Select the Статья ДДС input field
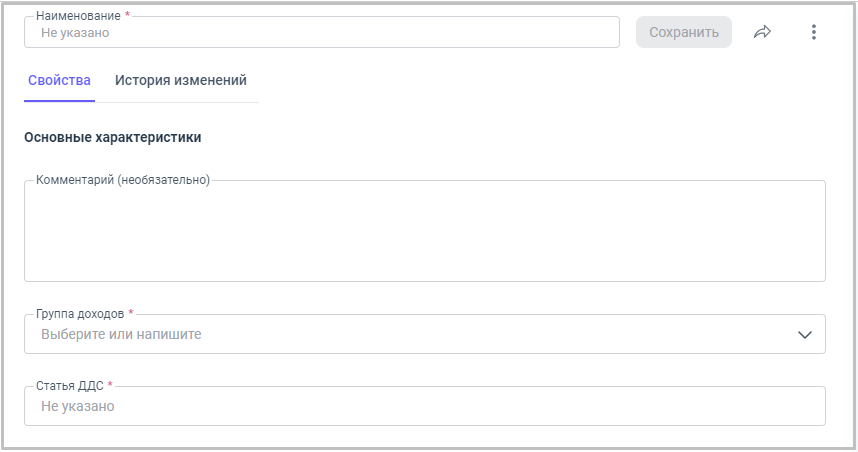This screenshot has width=858, height=452. click(424, 407)
